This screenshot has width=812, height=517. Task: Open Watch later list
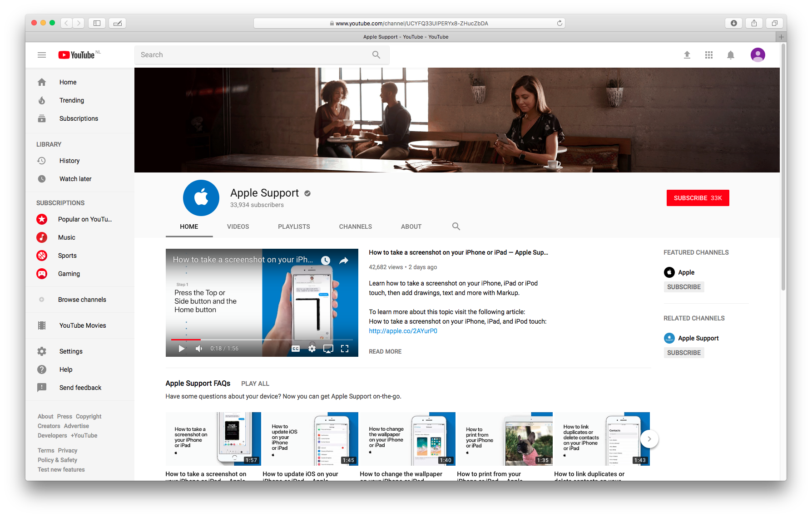tap(80, 179)
